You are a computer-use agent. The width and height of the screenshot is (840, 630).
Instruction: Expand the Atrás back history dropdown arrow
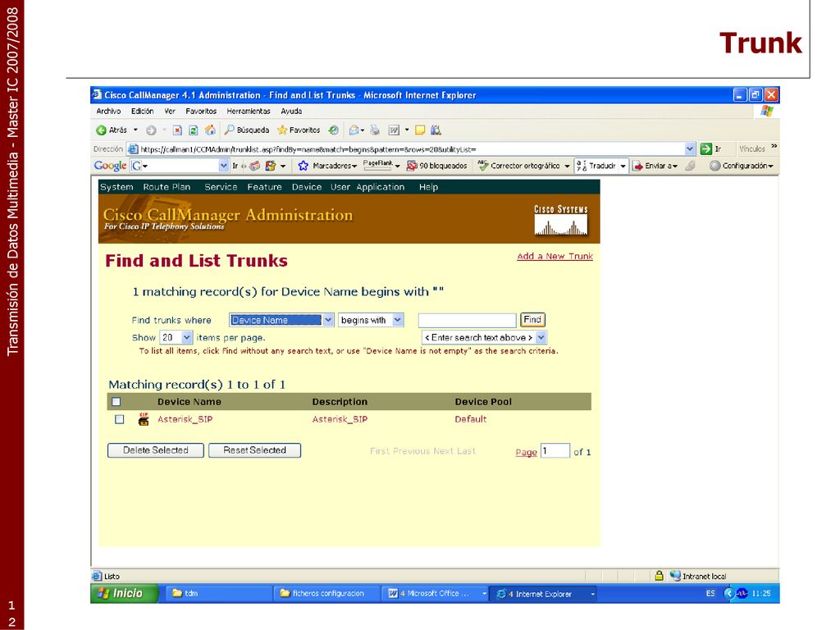[135, 130]
